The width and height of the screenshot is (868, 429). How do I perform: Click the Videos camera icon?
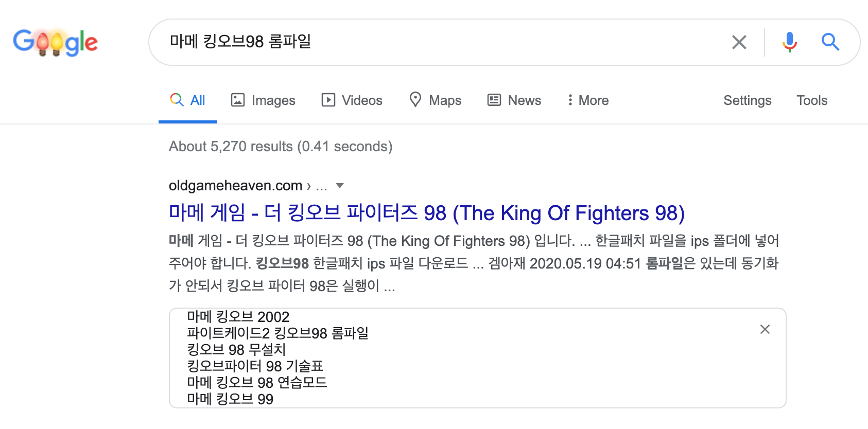click(328, 100)
